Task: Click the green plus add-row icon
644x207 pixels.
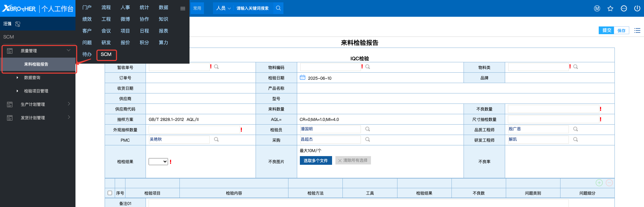Action: coord(599,183)
